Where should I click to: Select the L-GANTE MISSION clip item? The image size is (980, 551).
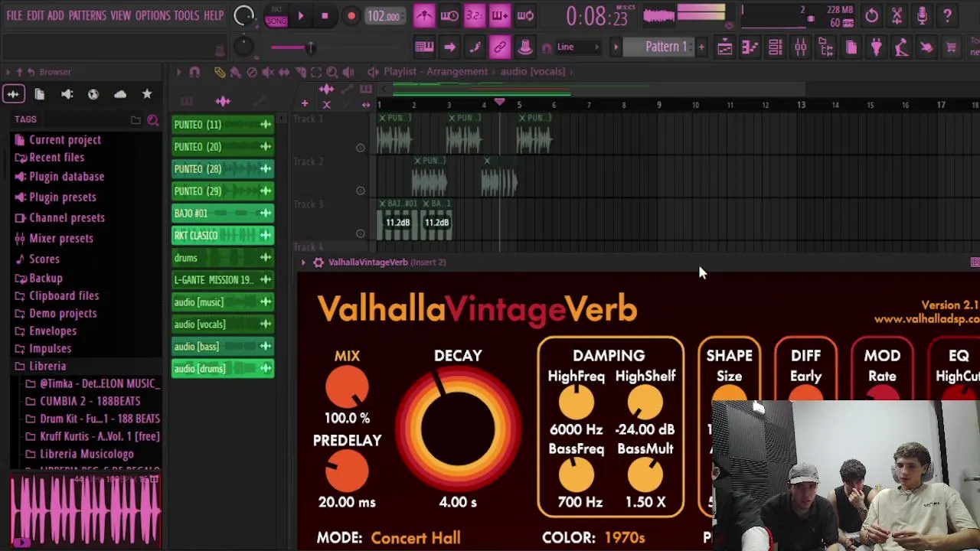[x=222, y=280]
